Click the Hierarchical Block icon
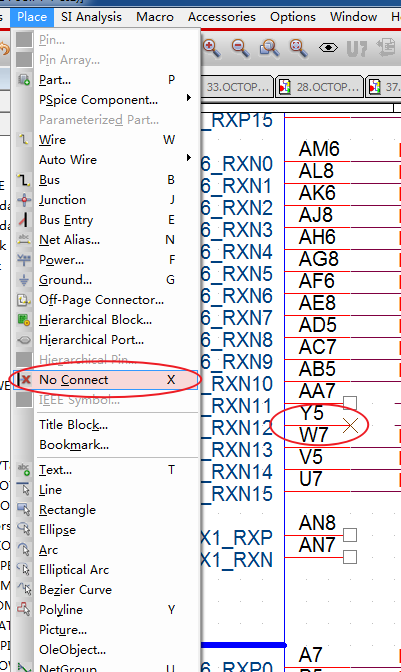The image size is (401, 672). (x=24, y=320)
